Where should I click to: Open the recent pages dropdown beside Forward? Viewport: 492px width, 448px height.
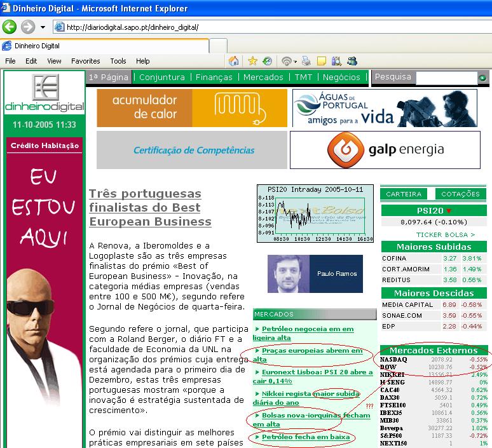click(x=43, y=27)
